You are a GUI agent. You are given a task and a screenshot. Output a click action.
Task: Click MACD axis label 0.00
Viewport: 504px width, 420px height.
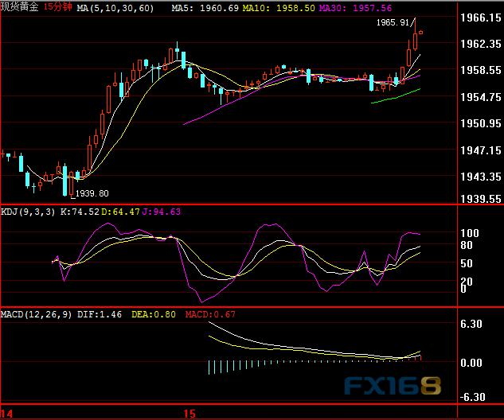coord(471,364)
